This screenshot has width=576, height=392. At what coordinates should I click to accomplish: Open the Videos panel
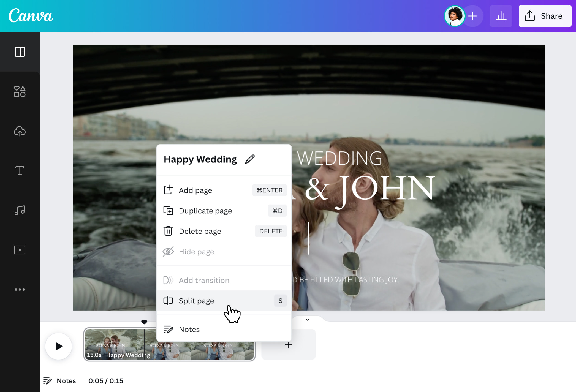pyautogui.click(x=20, y=250)
